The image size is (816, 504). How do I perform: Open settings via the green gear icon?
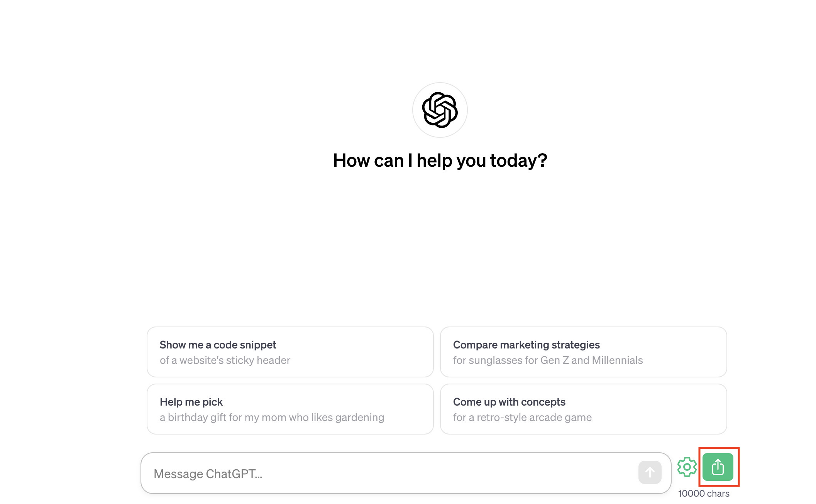(x=687, y=467)
